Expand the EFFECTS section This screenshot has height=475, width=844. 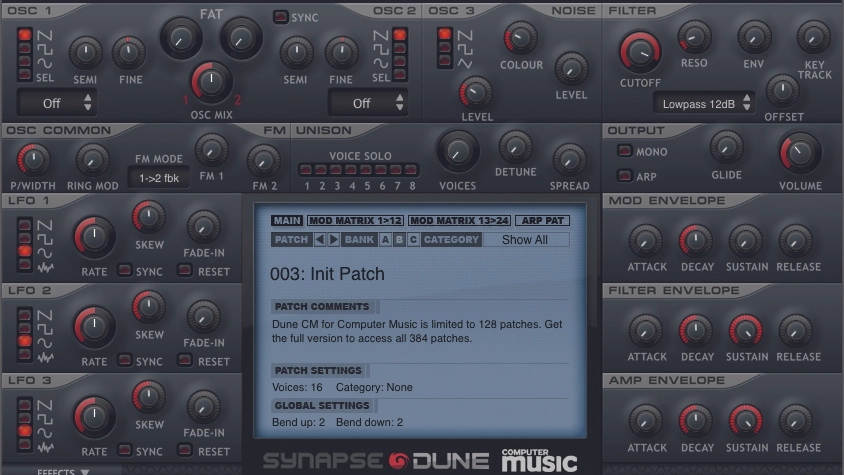(63, 472)
